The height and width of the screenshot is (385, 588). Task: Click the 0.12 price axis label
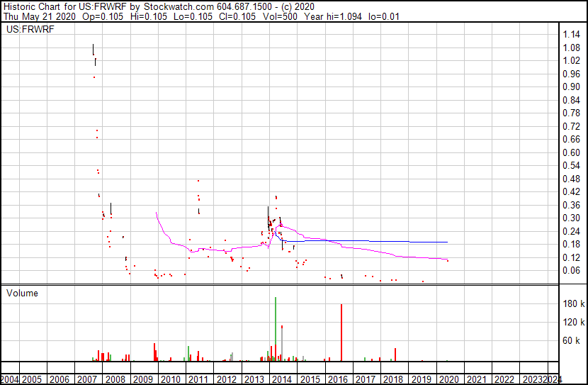click(572, 258)
